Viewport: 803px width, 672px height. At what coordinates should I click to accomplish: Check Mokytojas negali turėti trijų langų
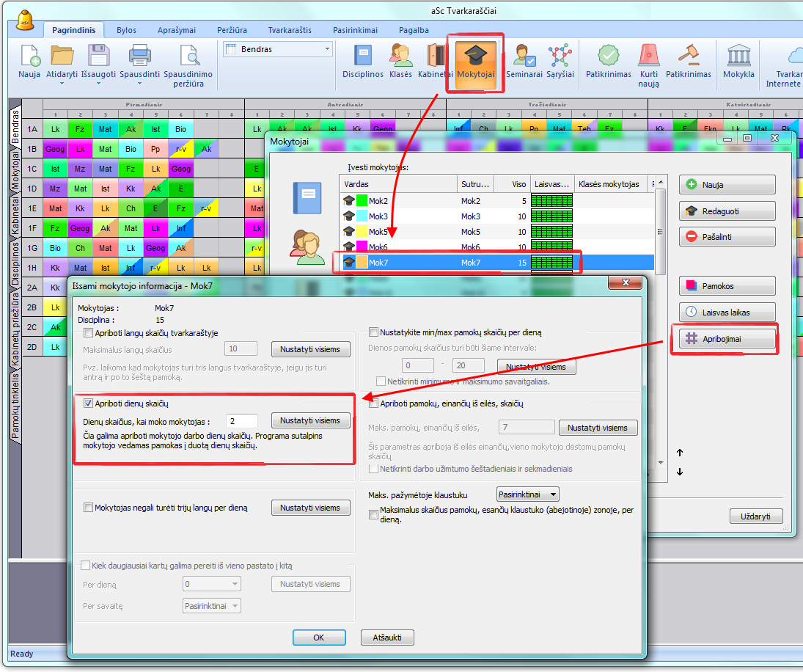[x=89, y=508]
